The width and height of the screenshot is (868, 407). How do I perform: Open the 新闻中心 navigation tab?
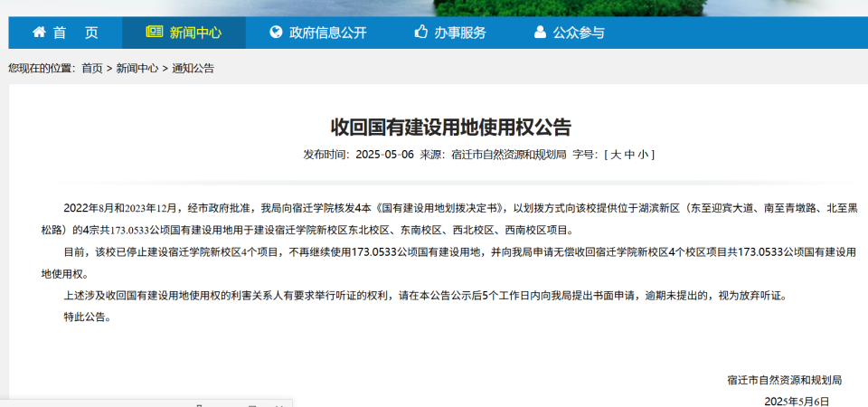(184, 33)
